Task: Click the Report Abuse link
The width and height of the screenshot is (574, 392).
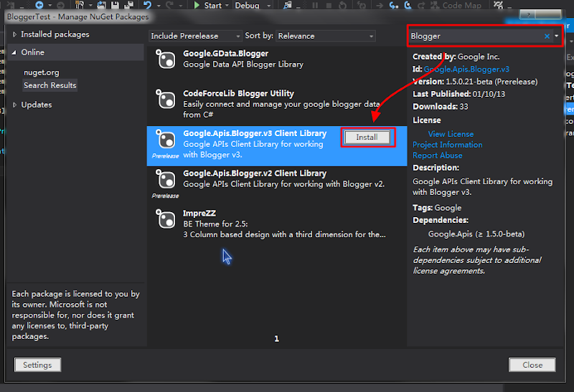Action: [438, 156]
